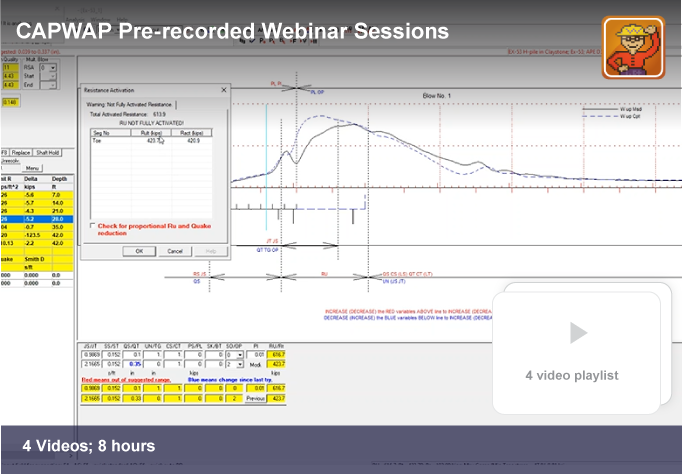Viewport: 688px width, 475px height.
Task: Click the Seg No column header
Action: point(111,133)
